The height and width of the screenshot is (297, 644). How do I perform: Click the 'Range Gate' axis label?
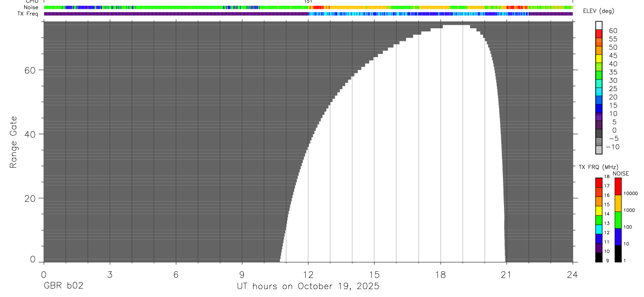14,142
